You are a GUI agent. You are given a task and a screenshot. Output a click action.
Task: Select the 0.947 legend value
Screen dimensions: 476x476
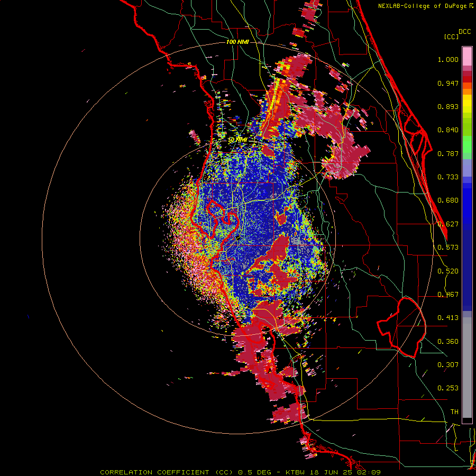(448, 83)
